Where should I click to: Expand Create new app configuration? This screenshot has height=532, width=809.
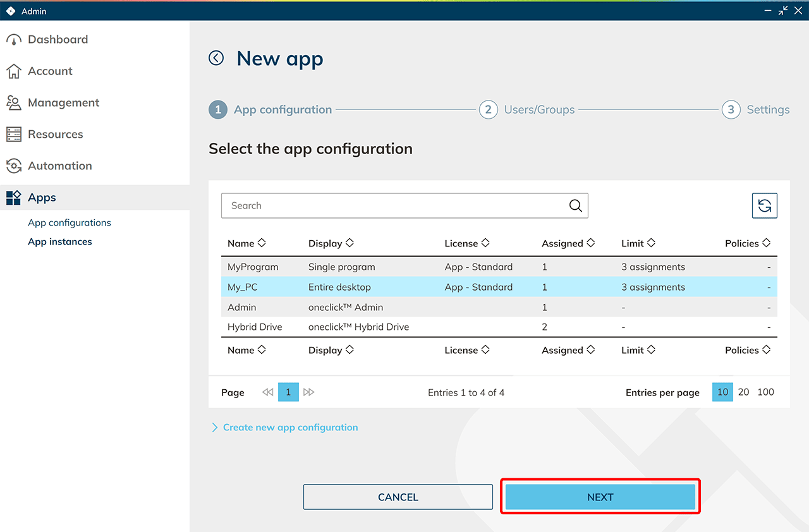(290, 427)
